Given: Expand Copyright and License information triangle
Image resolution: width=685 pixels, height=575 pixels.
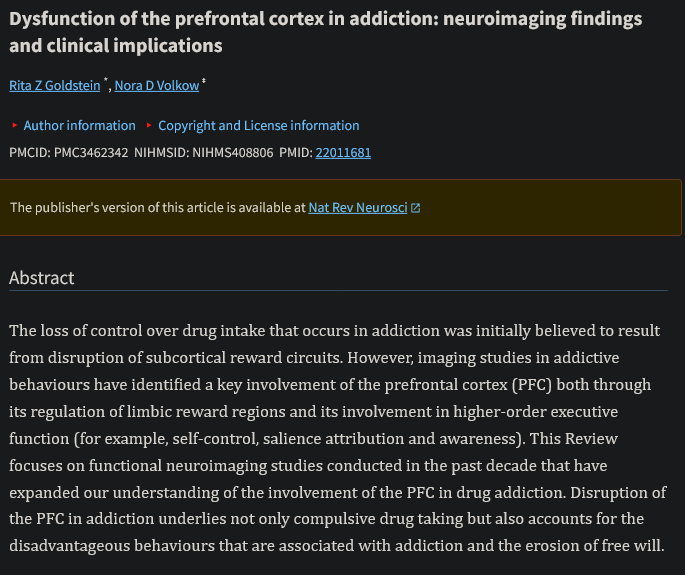Looking at the screenshot, I should [x=149, y=126].
